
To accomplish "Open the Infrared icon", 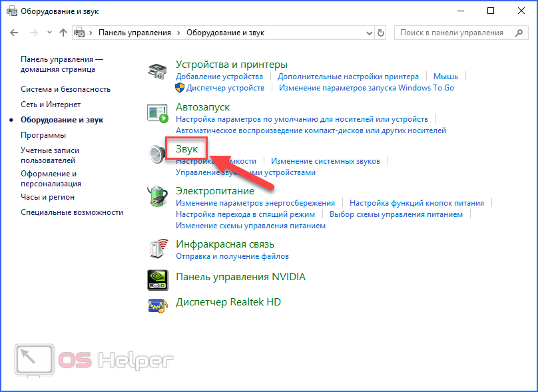I will click(x=157, y=249).
